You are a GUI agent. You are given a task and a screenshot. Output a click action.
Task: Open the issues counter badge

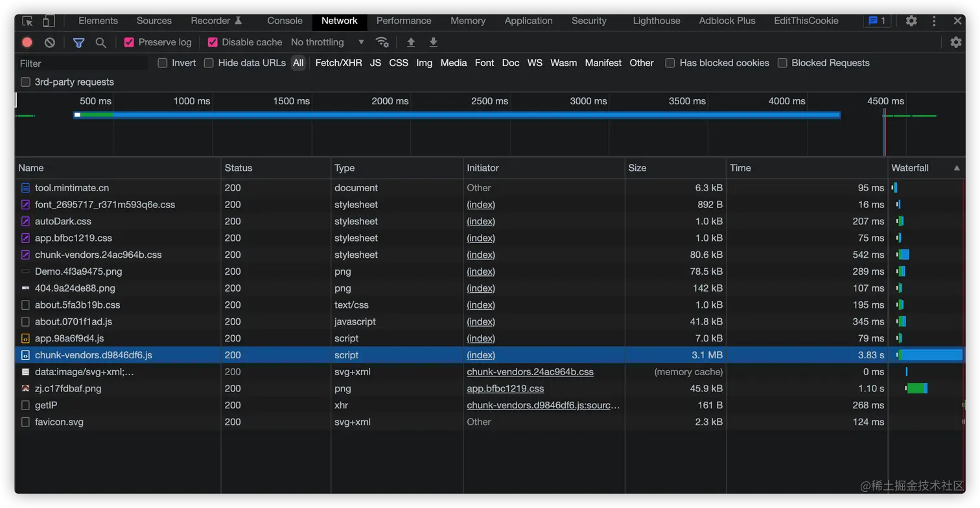coord(877,21)
